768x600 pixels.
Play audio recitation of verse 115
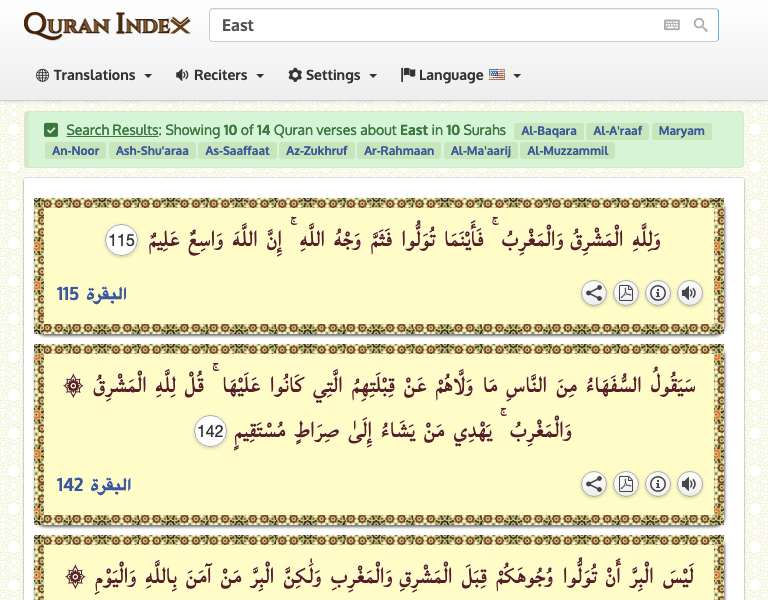pos(689,293)
